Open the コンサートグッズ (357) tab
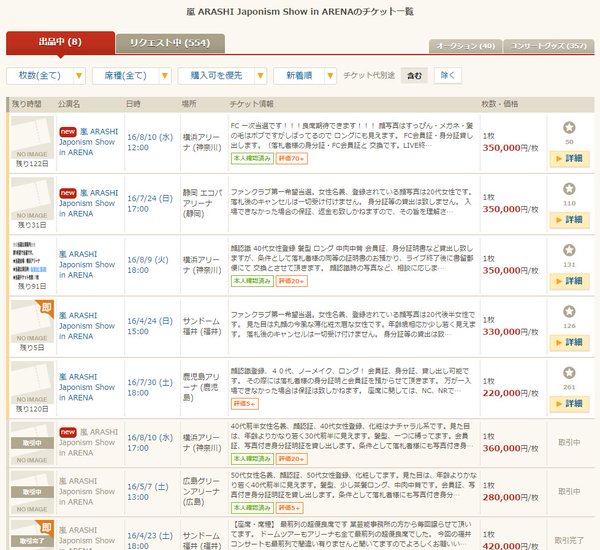This screenshot has width=600, height=550. [x=549, y=46]
